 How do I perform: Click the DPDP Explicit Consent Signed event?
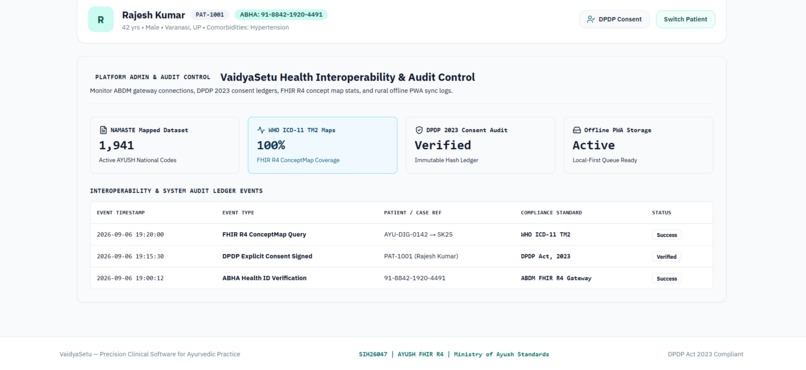[x=267, y=256]
